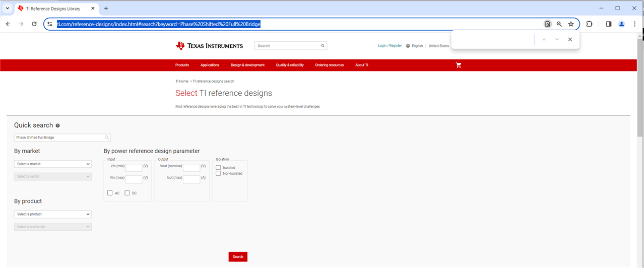Click the Iout (max) input field
Viewport: 644px width, 268px height.
point(191,179)
